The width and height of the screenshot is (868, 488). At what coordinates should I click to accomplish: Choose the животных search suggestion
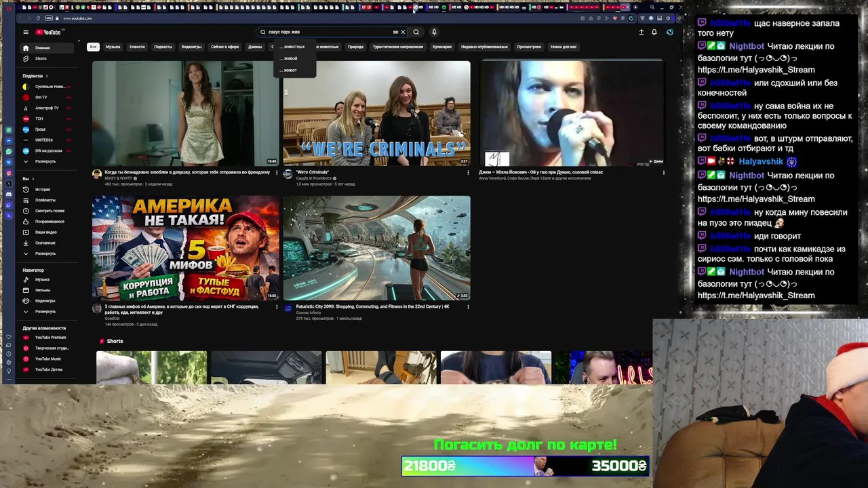(295, 47)
